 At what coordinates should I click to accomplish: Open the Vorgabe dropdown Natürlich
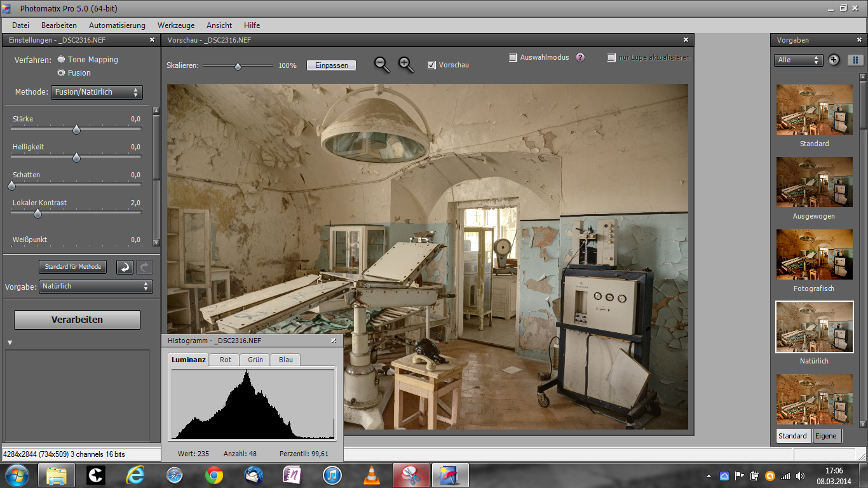pos(96,287)
